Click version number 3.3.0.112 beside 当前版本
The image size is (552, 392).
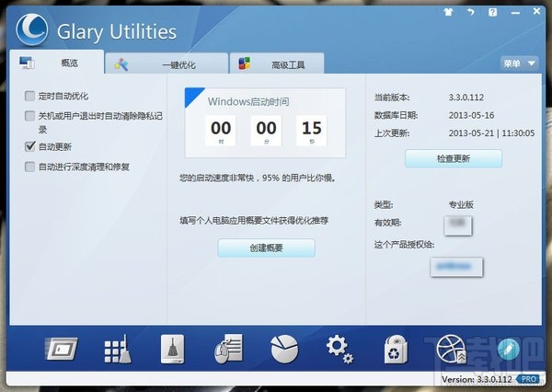pyautogui.click(x=466, y=98)
